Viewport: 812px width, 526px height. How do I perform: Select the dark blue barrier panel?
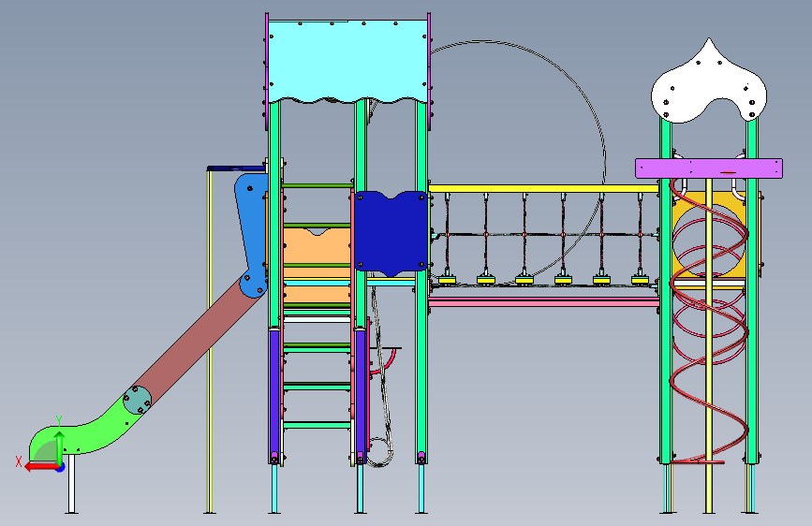pyautogui.click(x=391, y=233)
